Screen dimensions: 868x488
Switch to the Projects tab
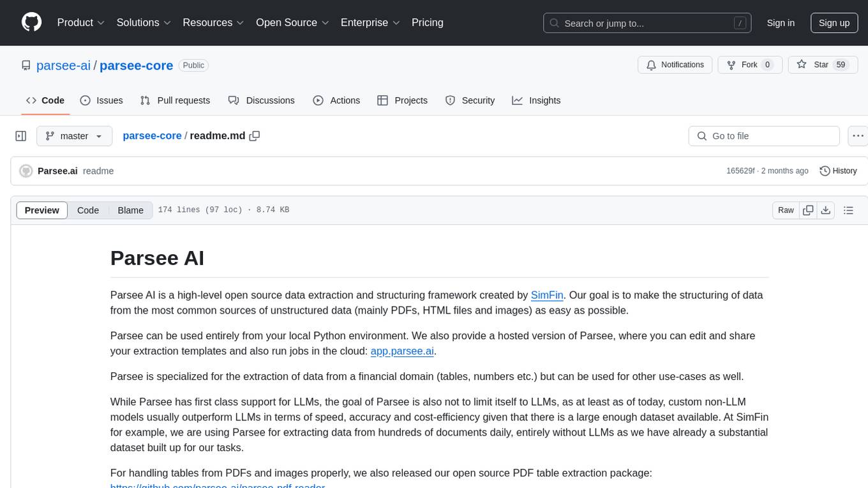[402, 100]
